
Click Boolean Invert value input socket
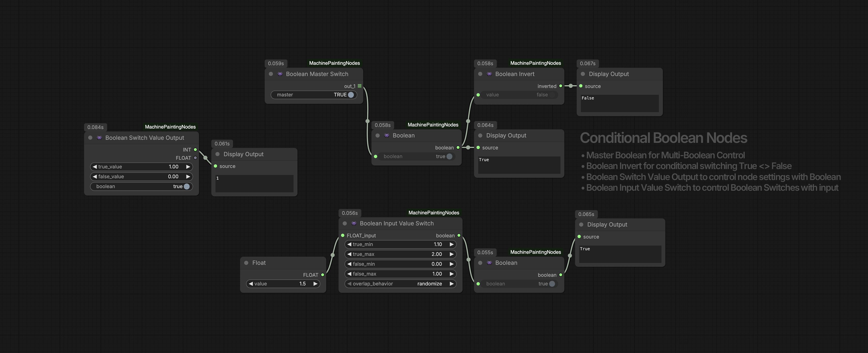(478, 95)
